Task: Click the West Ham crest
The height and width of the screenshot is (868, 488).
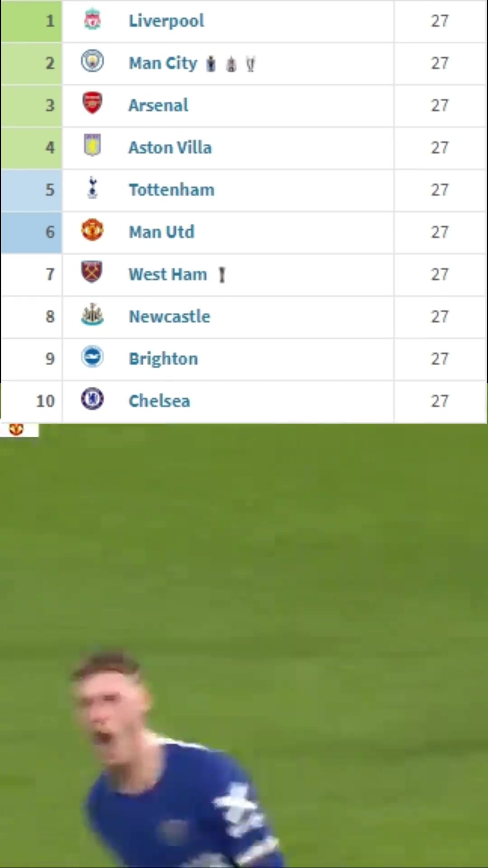Action: (x=92, y=272)
